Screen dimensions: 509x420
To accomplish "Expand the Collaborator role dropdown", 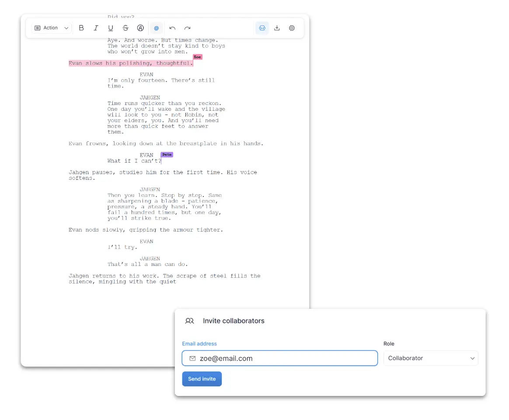I will (x=430, y=358).
